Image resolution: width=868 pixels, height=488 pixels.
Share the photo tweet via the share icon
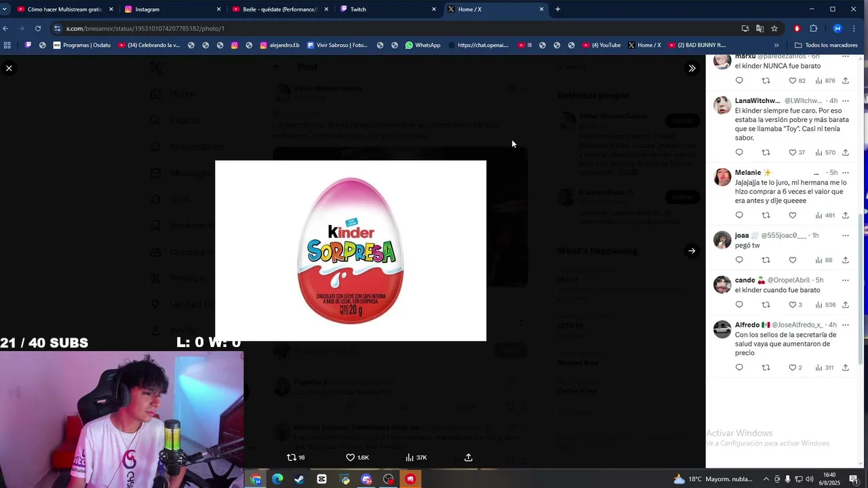(x=468, y=457)
